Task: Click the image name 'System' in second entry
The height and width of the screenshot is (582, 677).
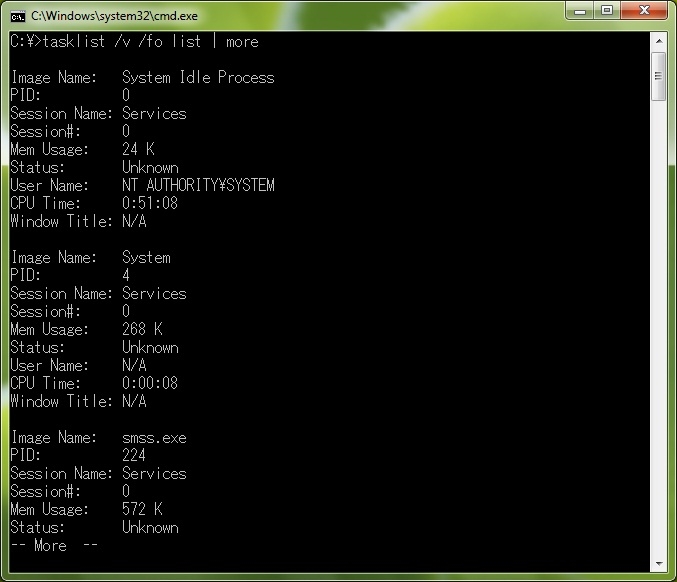Action: (146, 258)
